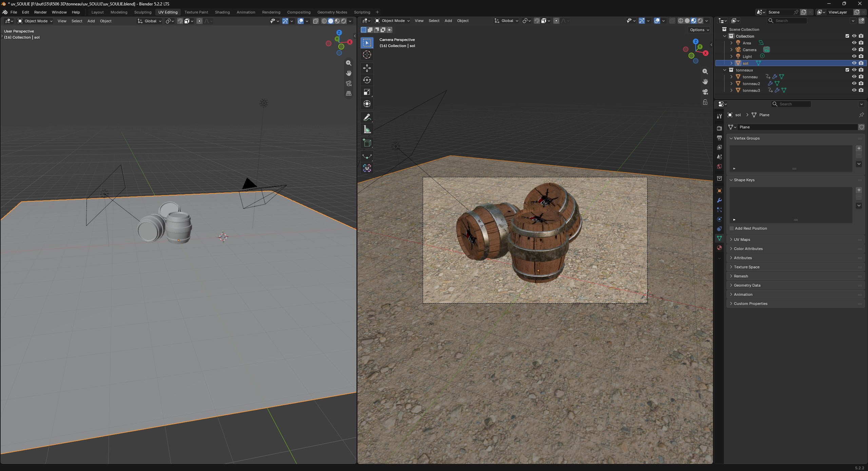Screen dimensions: 868x471
Task: Switch to the Texture Paint workspace
Action: [196, 12]
